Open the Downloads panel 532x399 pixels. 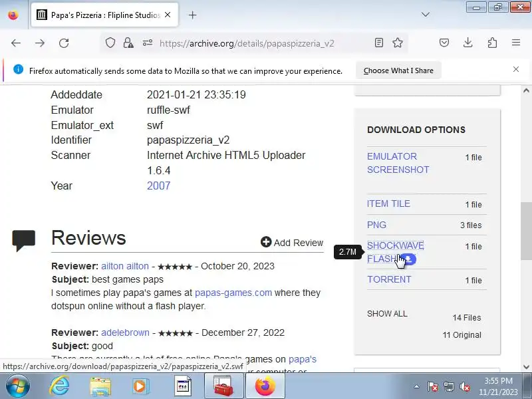point(468,43)
